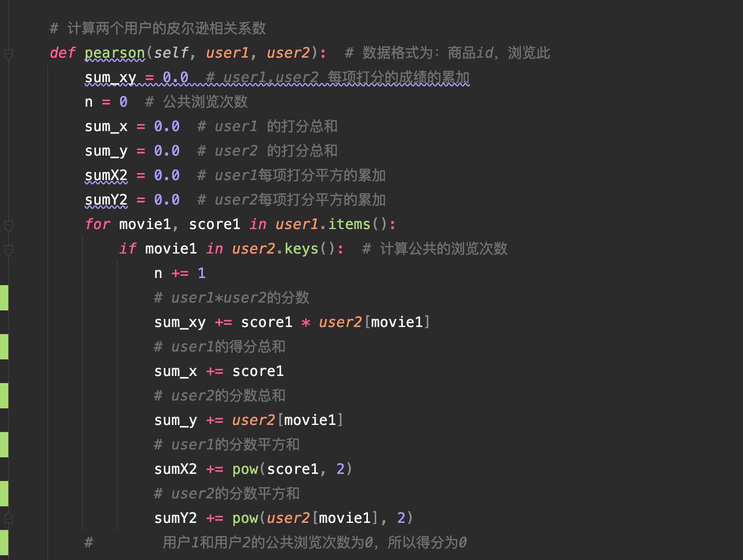This screenshot has height=560, width=743.
Task: Click the comment user1 的打分总和
Action: coord(268,126)
